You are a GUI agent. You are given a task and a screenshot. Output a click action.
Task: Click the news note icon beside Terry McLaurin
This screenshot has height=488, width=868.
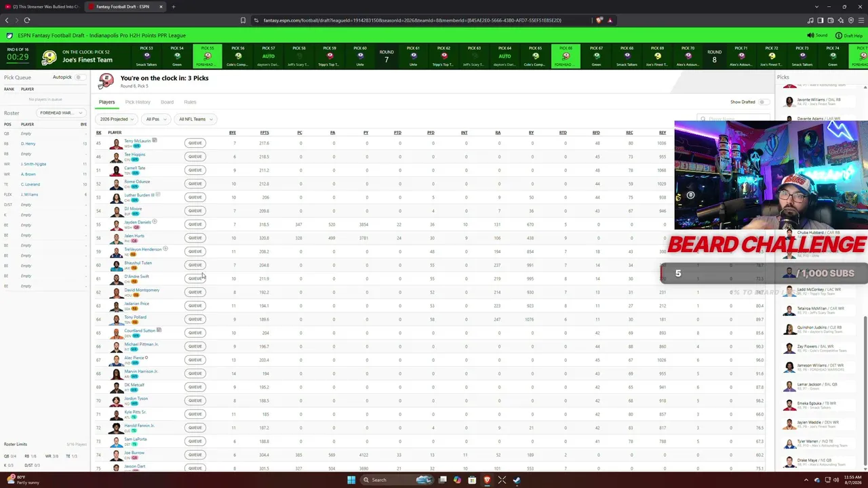pyautogui.click(x=155, y=140)
